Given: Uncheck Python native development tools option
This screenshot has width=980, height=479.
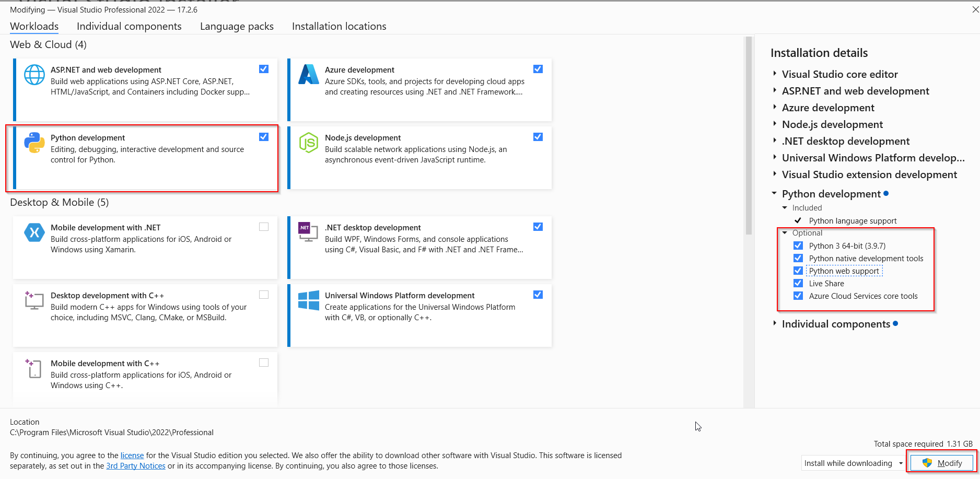Looking at the screenshot, I should click(798, 258).
